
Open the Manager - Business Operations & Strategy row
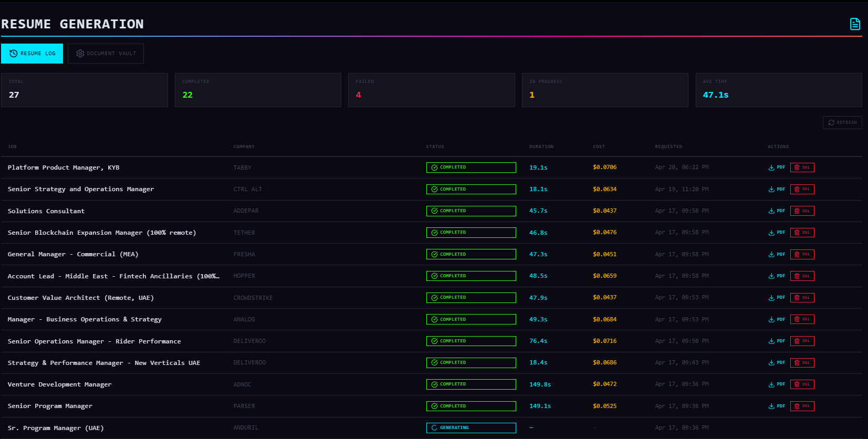pyautogui.click(x=85, y=319)
